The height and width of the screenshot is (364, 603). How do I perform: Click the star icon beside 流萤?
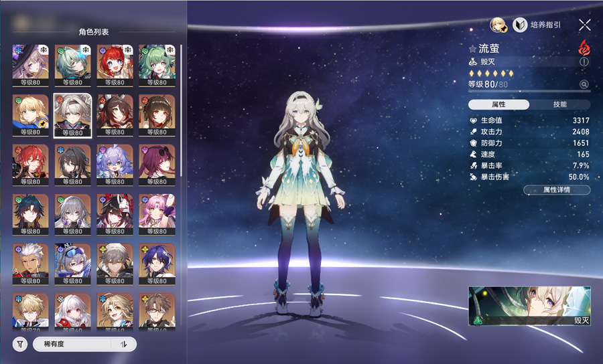tap(472, 49)
